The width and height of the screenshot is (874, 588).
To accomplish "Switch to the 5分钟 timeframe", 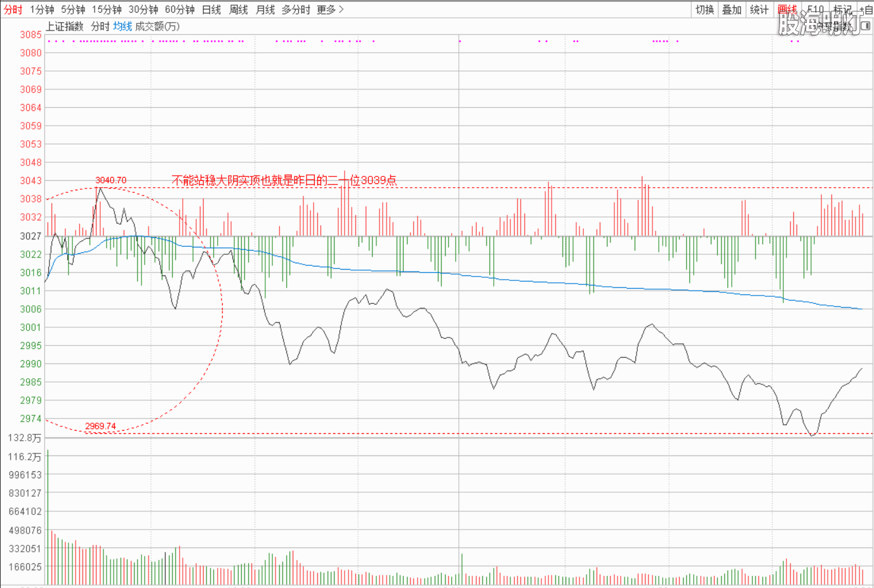I will (x=73, y=10).
